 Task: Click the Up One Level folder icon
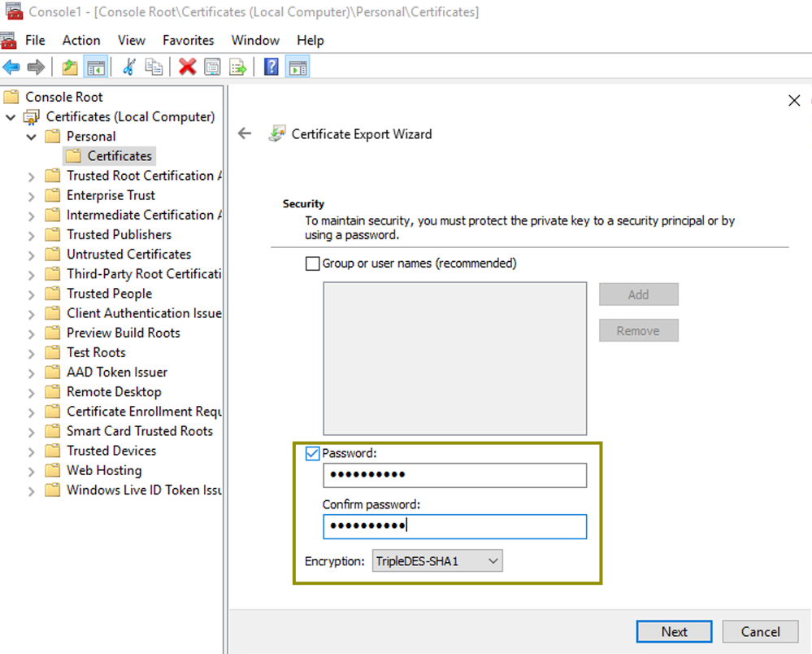[71, 67]
